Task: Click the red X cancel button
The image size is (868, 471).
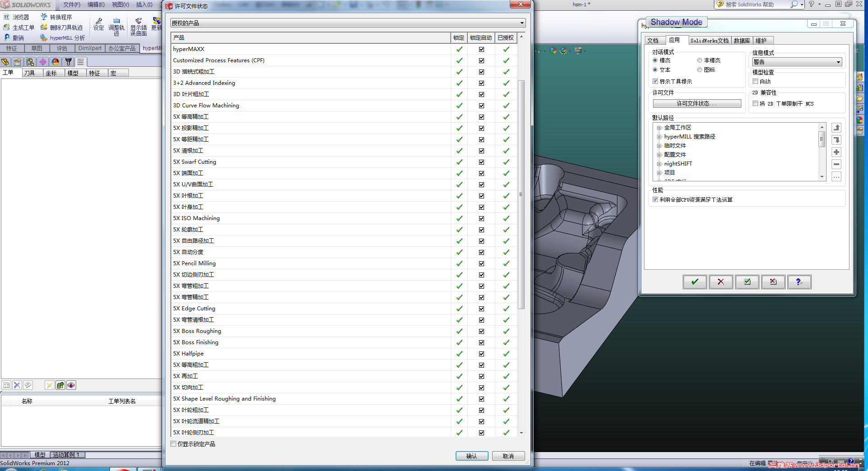Action: (x=721, y=282)
